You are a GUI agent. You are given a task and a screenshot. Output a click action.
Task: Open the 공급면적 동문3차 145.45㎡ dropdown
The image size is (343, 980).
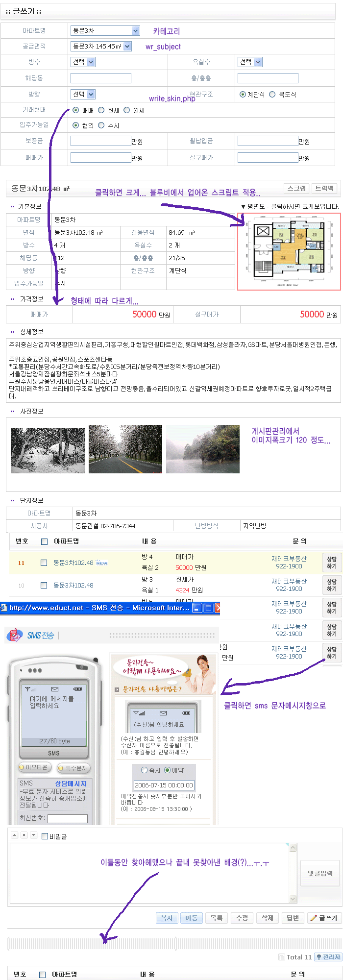pyautogui.click(x=101, y=46)
